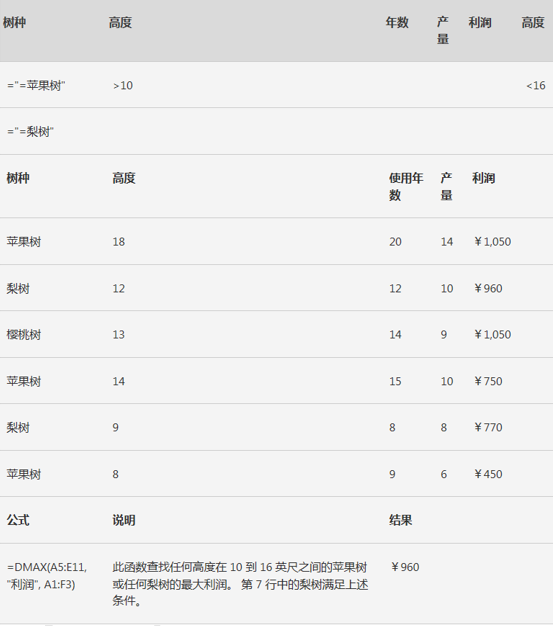Click the 公式 header cell
This screenshot has width=554, height=626.
point(18,520)
